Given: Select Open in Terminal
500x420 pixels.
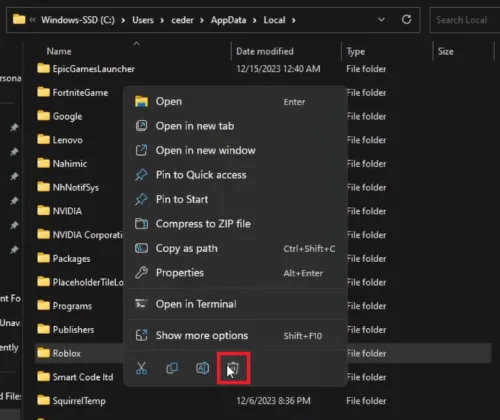Looking at the screenshot, I should point(235,304).
